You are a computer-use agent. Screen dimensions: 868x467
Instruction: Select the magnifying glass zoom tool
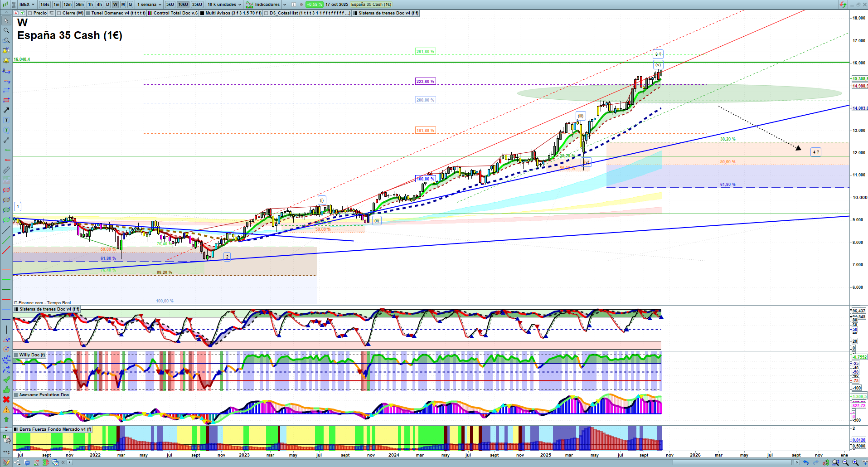(x=6, y=30)
